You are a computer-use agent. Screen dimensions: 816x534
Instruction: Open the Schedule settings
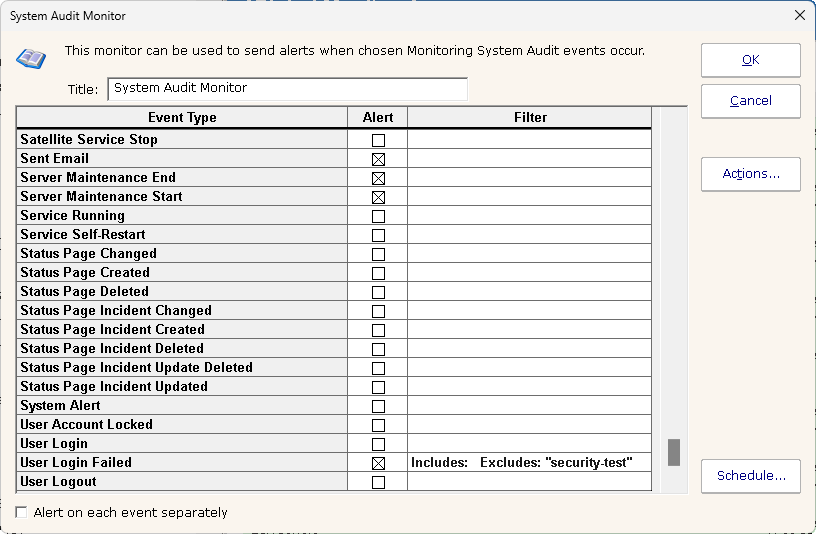pos(750,475)
